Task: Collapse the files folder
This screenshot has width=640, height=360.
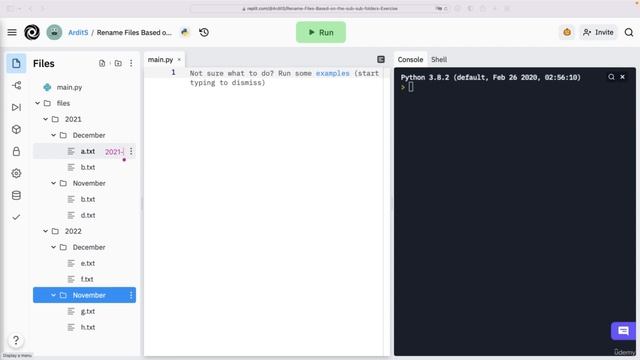Action: click(x=38, y=103)
